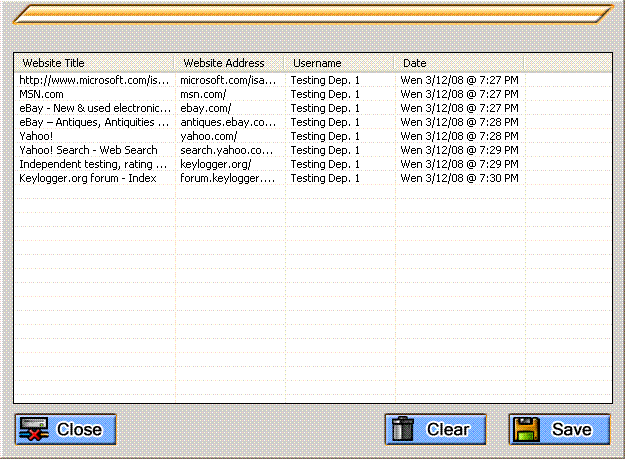Click the orange title bar at top
625x459 pixels.
pyautogui.click(x=312, y=13)
